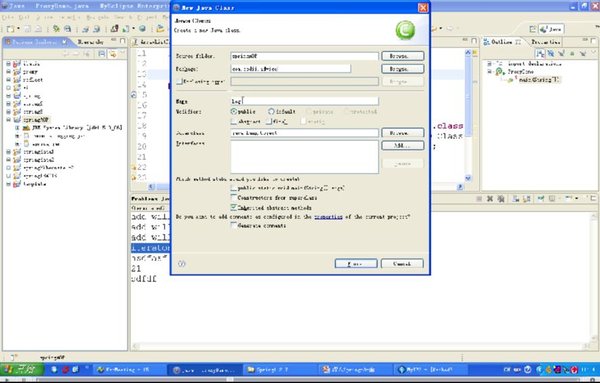This screenshot has height=383, width=600.
Task: Maximize the Package Explorer view
Action: point(122,41)
